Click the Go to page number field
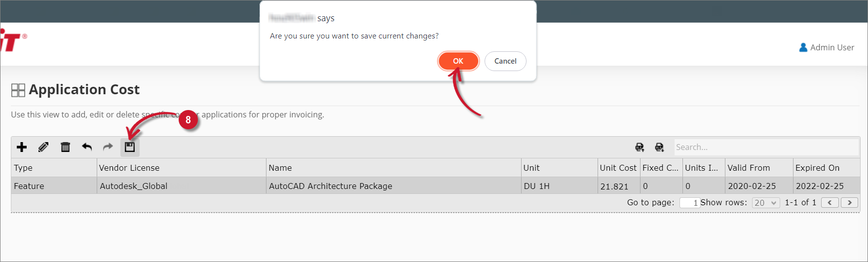The width and height of the screenshot is (868, 262). tap(689, 203)
